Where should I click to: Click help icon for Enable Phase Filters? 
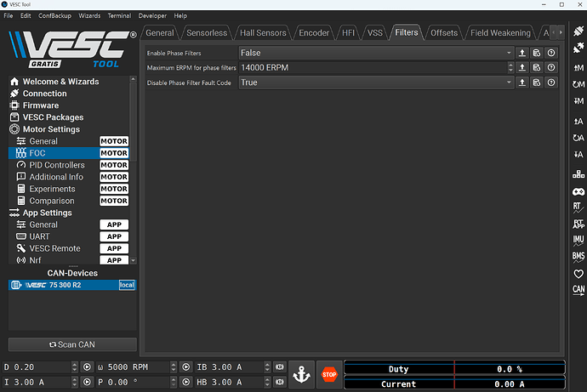click(552, 53)
